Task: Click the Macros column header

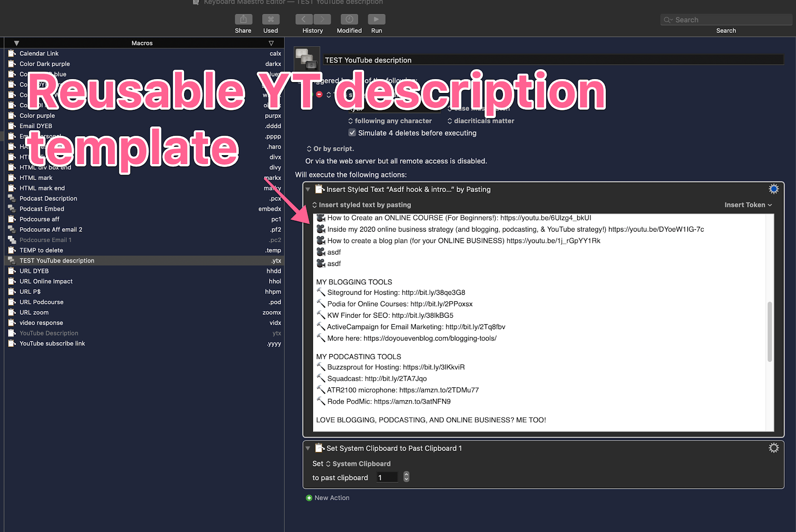Action: pyautogui.click(x=142, y=43)
